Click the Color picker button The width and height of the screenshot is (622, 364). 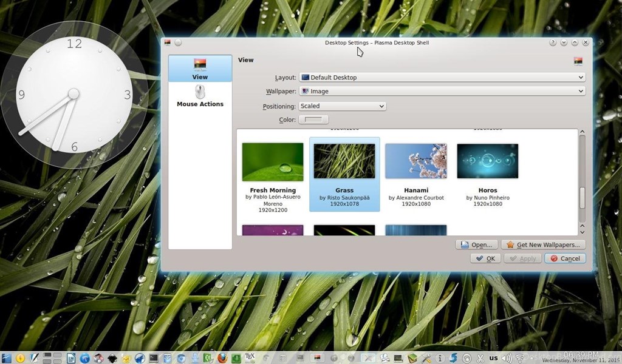[x=313, y=120]
